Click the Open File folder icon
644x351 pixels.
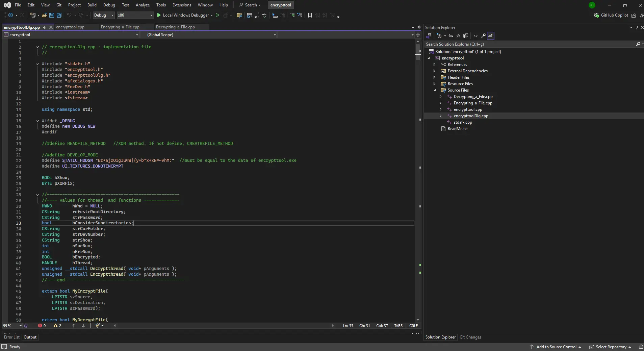point(44,15)
